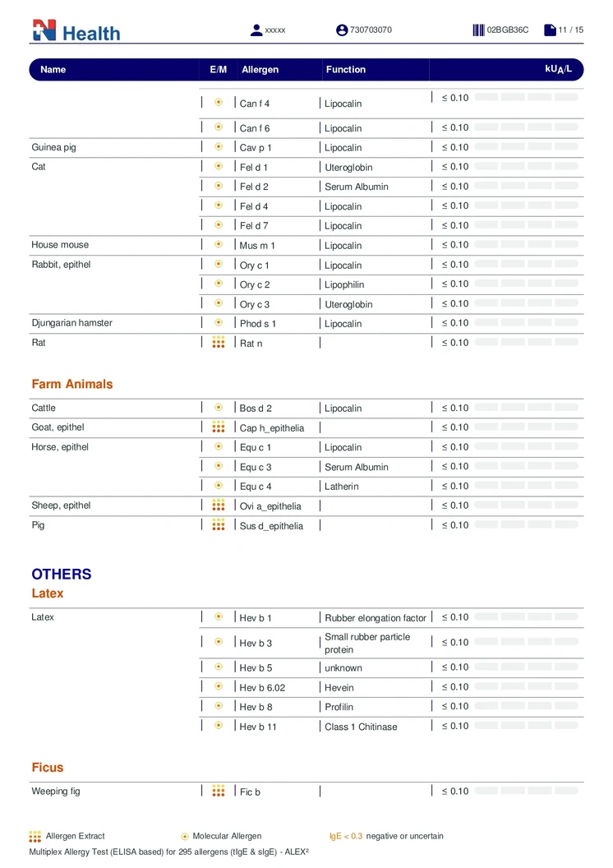Click the extract icon for Sus d_epithelia
This screenshot has width=613, height=868.
pos(219,524)
